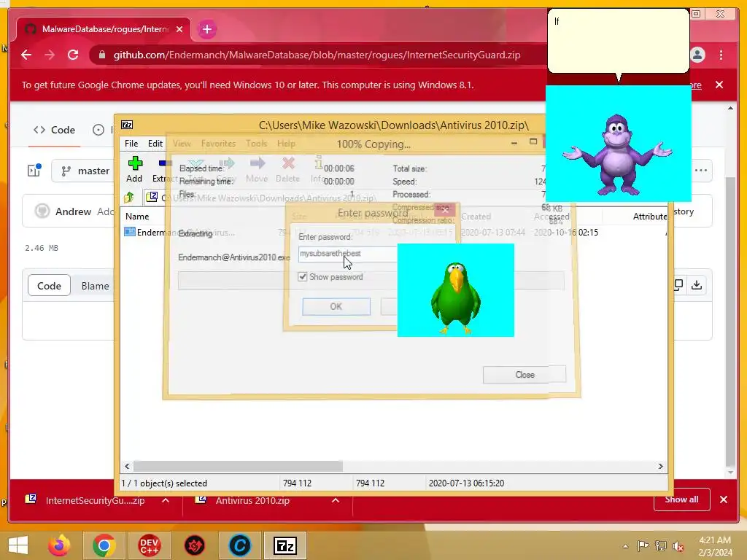Click Chrome forward navigation arrow
The height and width of the screenshot is (560, 747).
click(50, 55)
